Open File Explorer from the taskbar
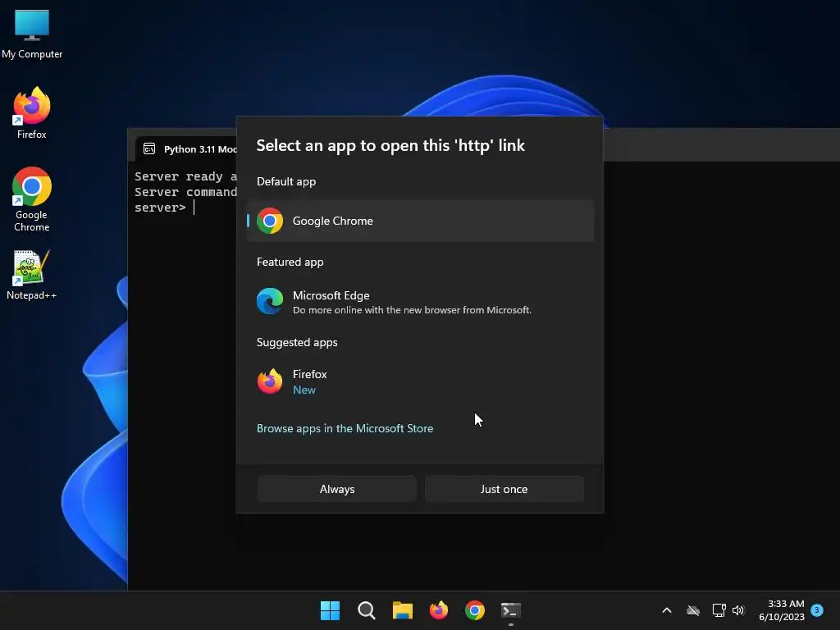The width and height of the screenshot is (840, 630). tap(402, 610)
